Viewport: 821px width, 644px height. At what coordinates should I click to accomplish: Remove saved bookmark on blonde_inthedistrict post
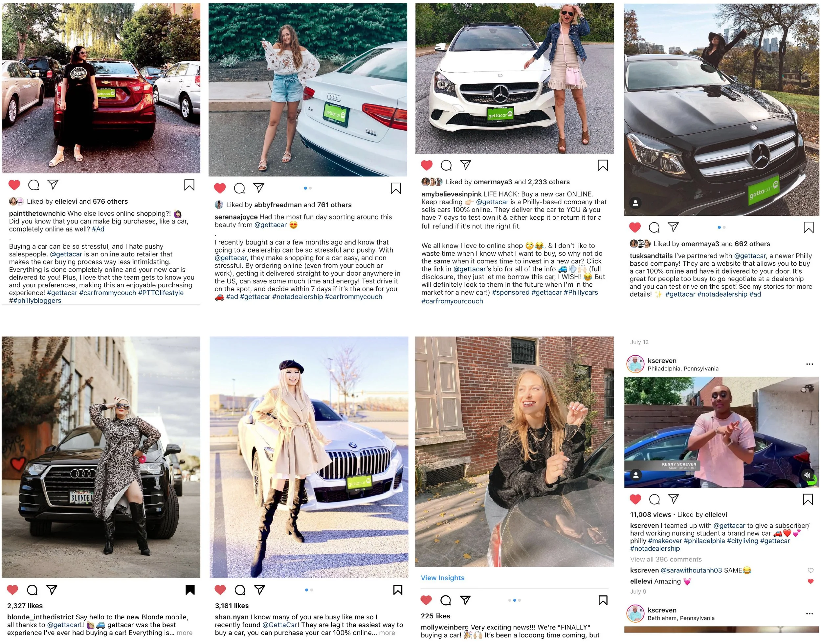190,590
